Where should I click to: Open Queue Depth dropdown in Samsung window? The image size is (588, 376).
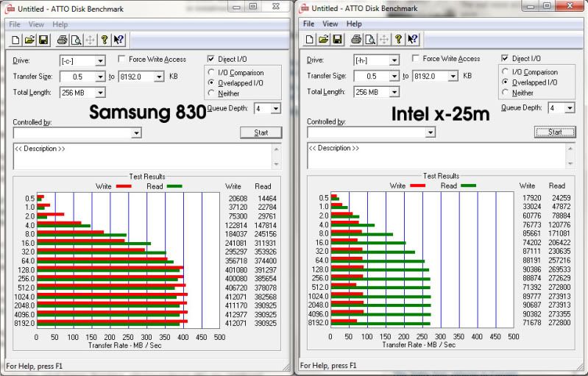276,109
